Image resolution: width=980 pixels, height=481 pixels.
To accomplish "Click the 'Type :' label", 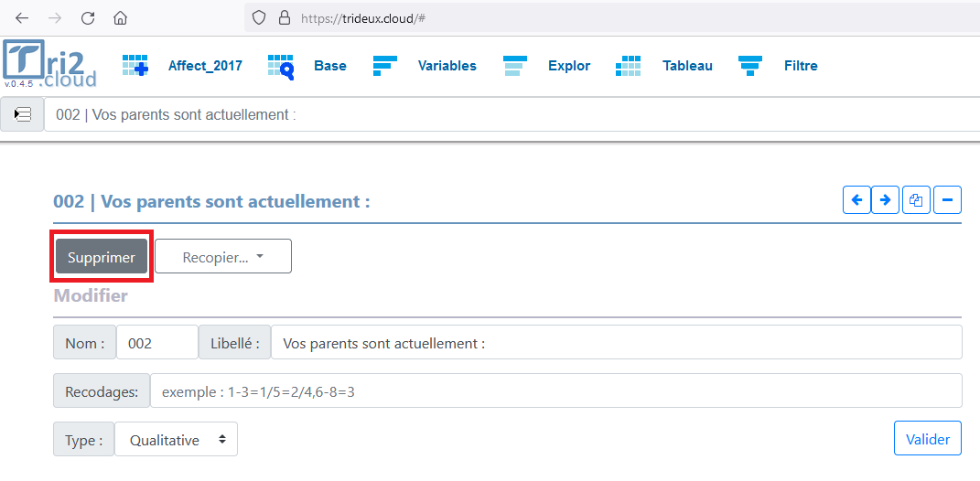I will pos(84,439).
